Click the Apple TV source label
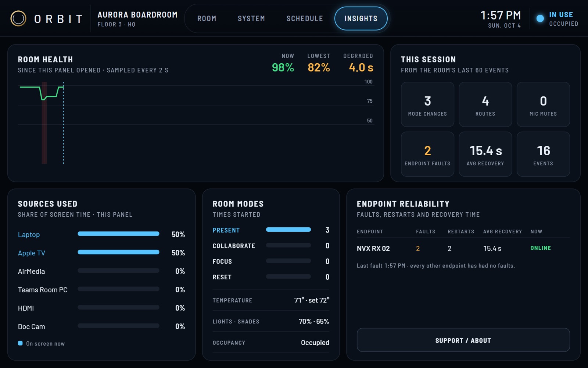 pyautogui.click(x=32, y=253)
